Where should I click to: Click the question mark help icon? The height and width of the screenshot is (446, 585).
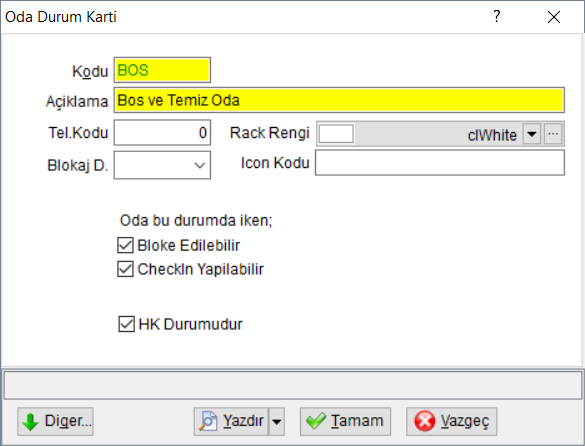click(x=497, y=16)
